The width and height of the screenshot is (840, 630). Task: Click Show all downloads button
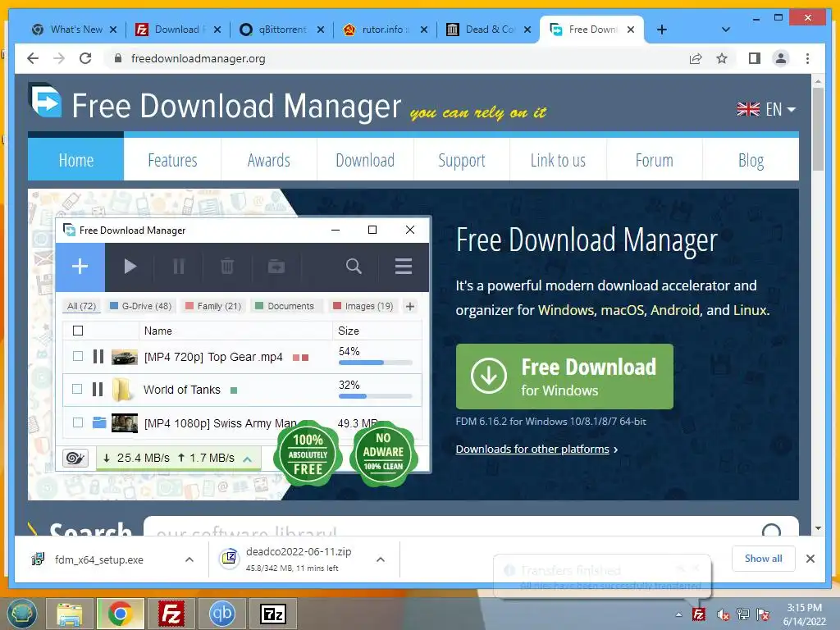(x=763, y=559)
